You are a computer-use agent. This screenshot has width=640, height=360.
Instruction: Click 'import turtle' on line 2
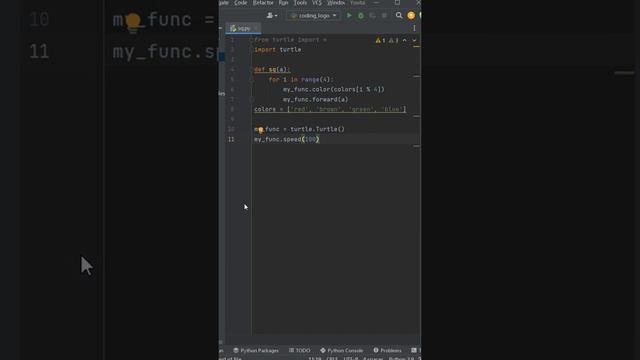click(x=278, y=49)
